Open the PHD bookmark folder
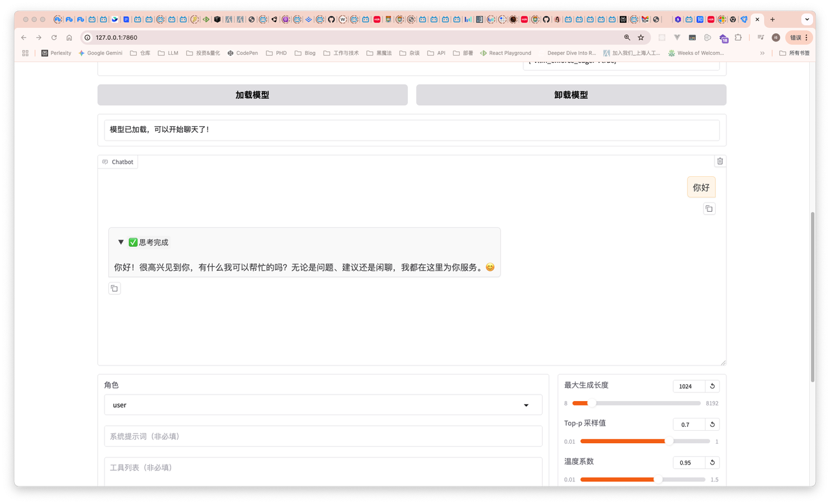 (x=276, y=53)
